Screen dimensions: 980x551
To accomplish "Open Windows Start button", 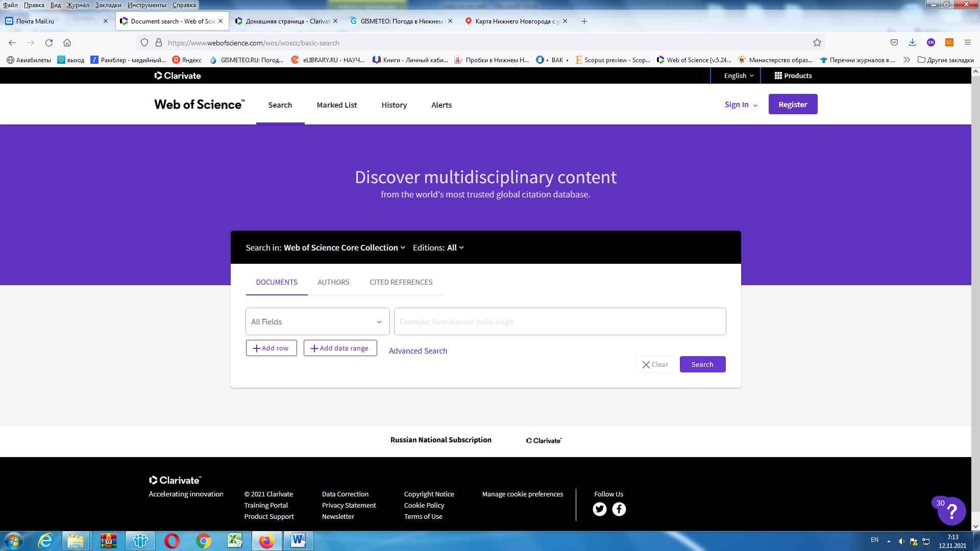I will tap(13, 541).
